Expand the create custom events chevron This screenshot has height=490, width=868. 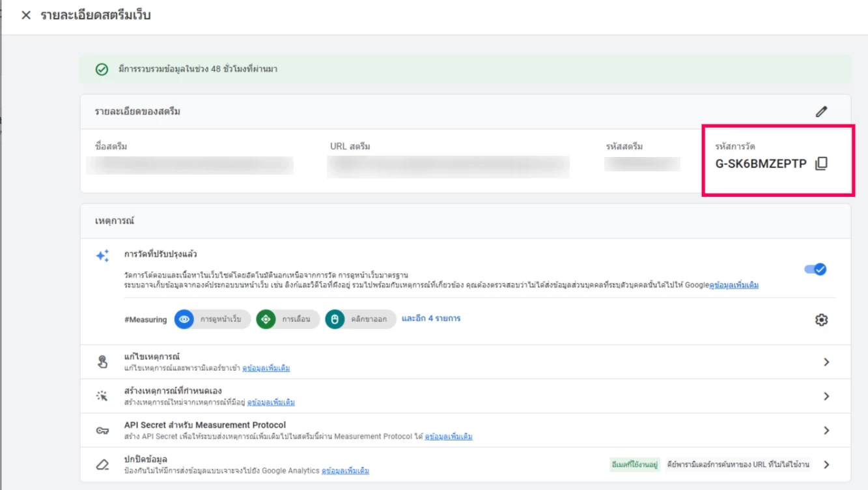(826, 396)
